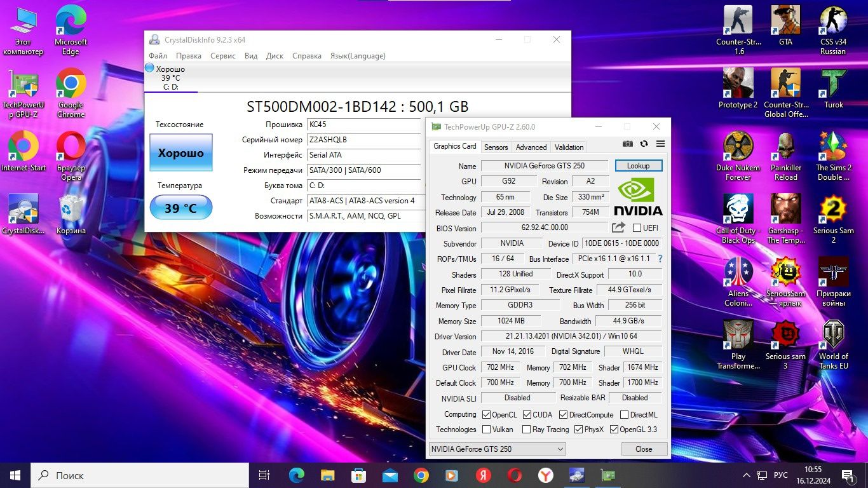Screen dimensions: 868x488
Task: Open the Google Chrome desktop shortcut
Action: tap(71, 93)
